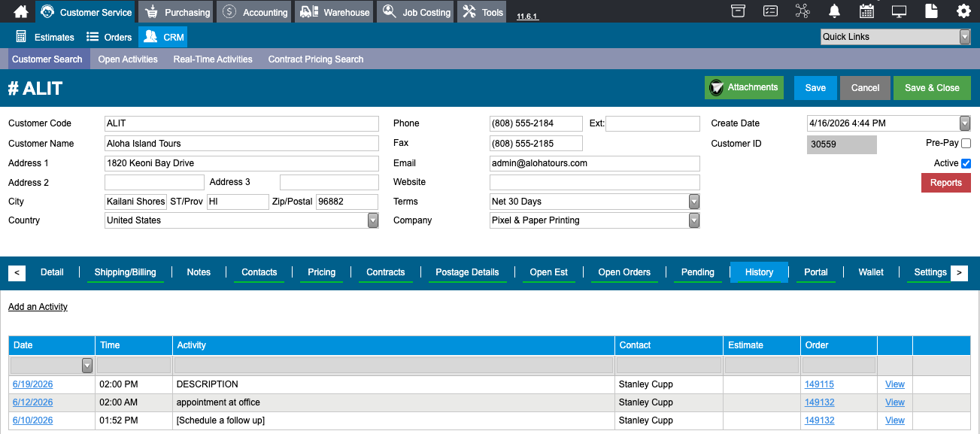Click the Phone Ext field
The height and width of the screenshot is (434, 980).
pyautogui.click(x=653, y=123)
